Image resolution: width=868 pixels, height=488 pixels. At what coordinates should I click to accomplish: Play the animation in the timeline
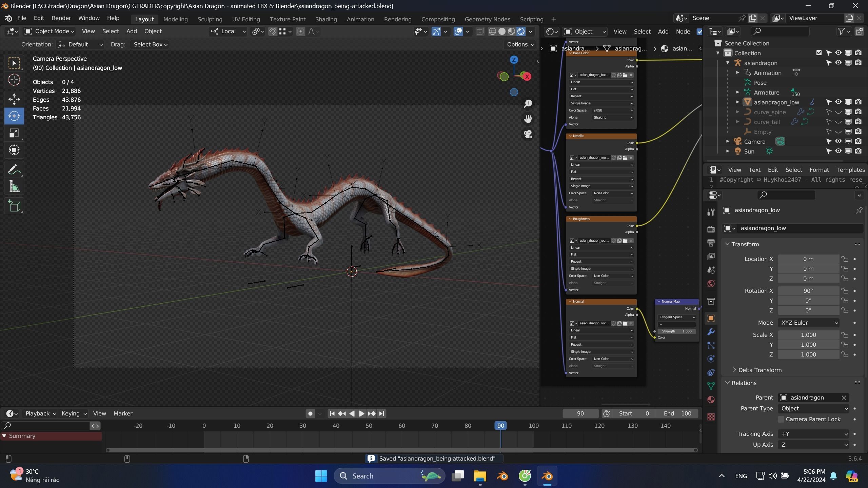(361, 414)
